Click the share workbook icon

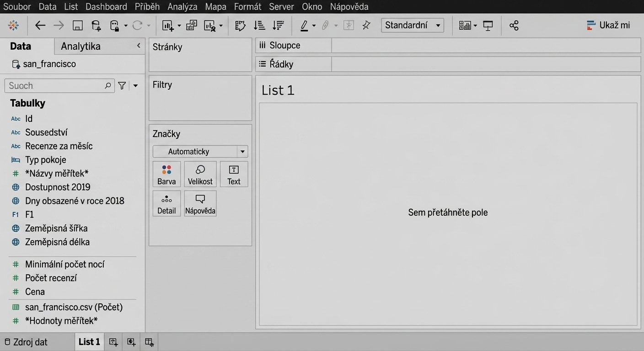[514, 26]
